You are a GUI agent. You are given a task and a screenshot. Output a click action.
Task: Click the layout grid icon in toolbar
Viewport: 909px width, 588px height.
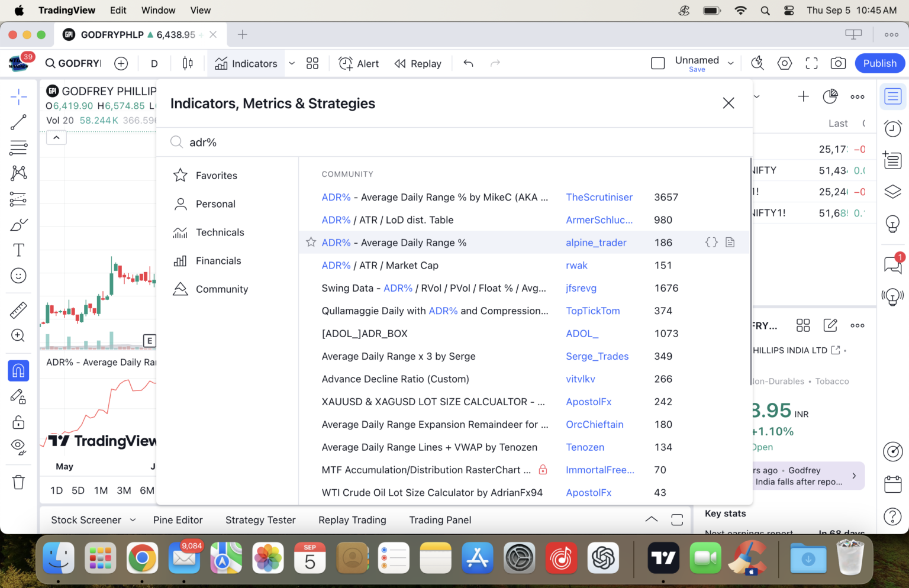click(x=312, y=63)
